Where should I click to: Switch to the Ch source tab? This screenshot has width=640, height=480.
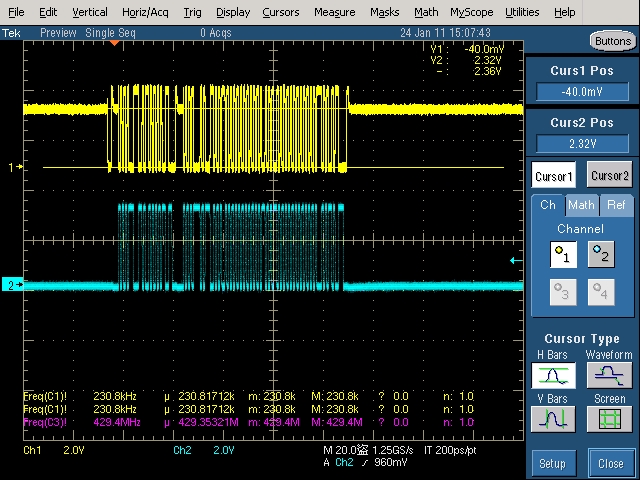click(548, 205)
